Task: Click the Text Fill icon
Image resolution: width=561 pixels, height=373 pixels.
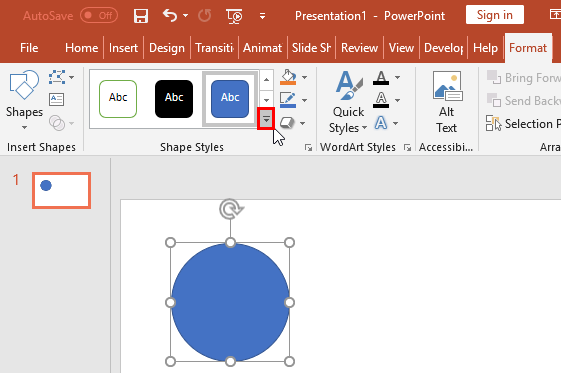Action: click(x=381, y=78)
